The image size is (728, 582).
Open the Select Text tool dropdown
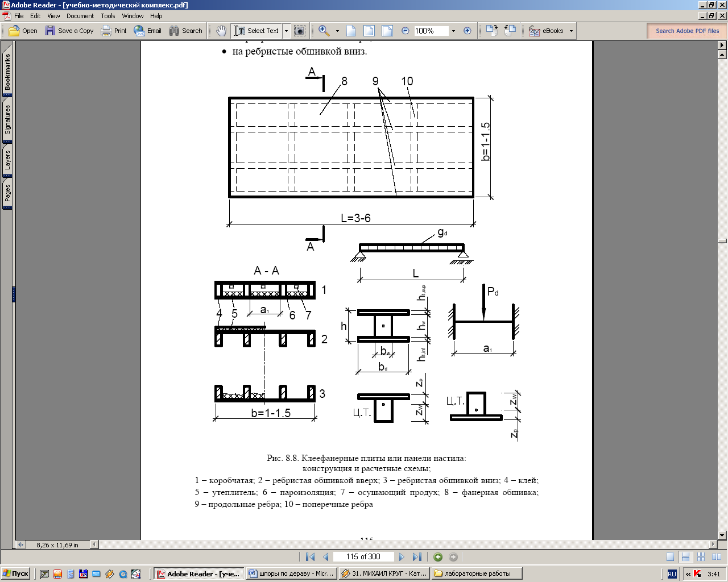(x=286, y=31)
